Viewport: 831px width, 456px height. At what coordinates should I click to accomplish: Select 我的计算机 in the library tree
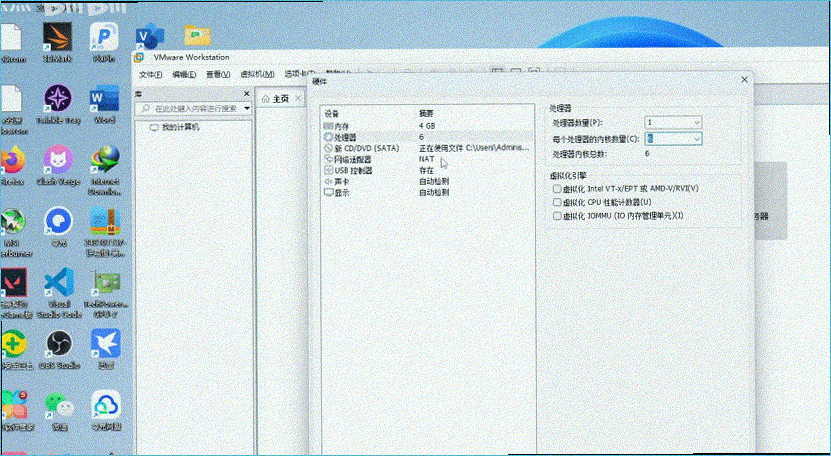[175, 128]
